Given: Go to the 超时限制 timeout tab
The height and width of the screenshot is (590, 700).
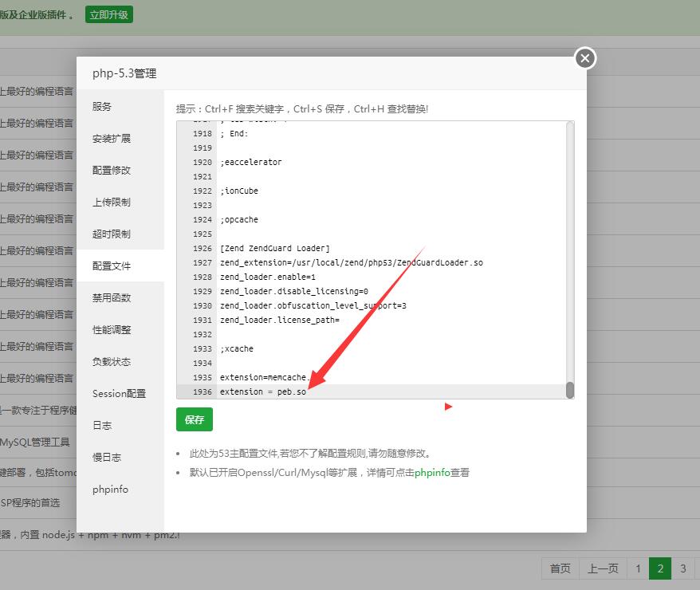Looking at the screenshot, I should click(112, 234).
